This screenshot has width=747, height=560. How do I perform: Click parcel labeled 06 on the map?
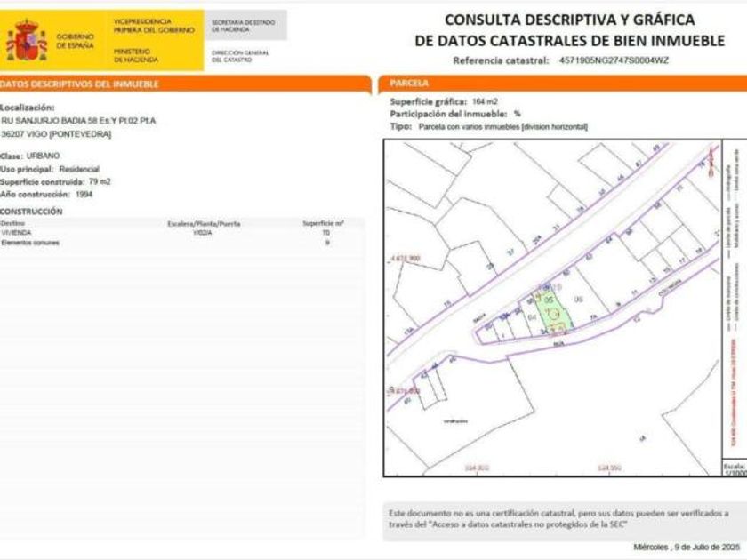click(x=578, y=300)
